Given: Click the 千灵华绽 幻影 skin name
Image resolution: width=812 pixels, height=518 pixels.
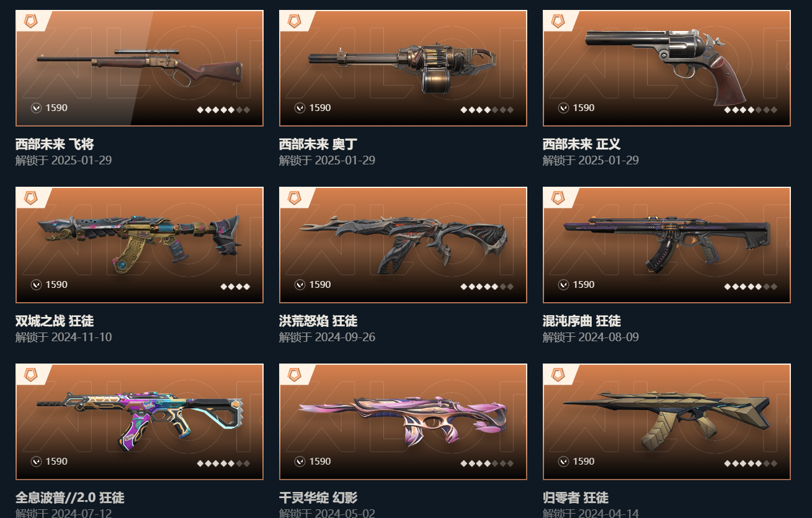Looking at the screenshot, I should [x=318, y=498].
